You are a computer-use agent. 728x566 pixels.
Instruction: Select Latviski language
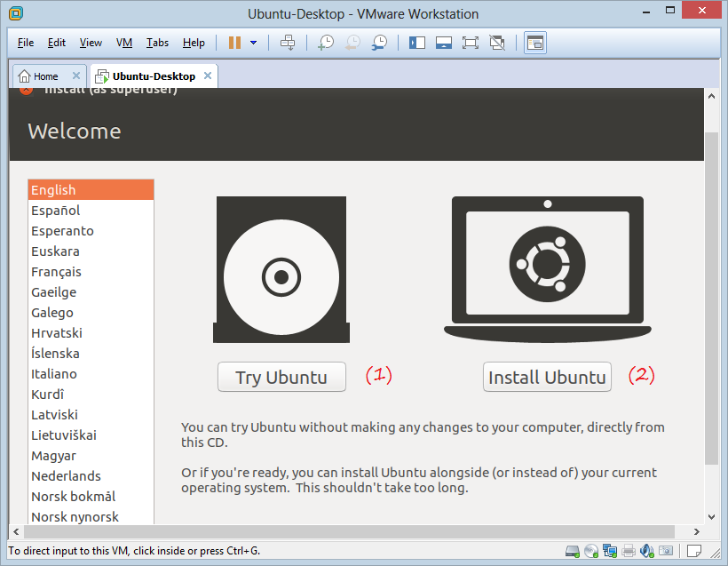click(x=91, y=415)
